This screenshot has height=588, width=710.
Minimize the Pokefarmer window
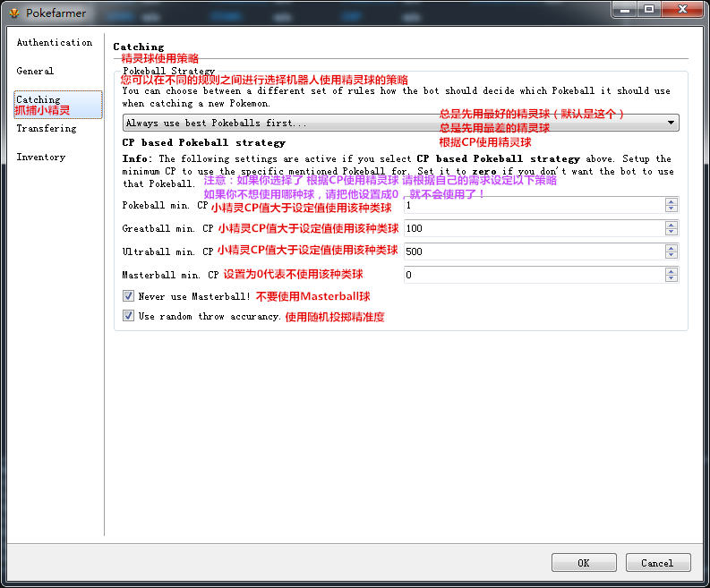click(625, 10)
